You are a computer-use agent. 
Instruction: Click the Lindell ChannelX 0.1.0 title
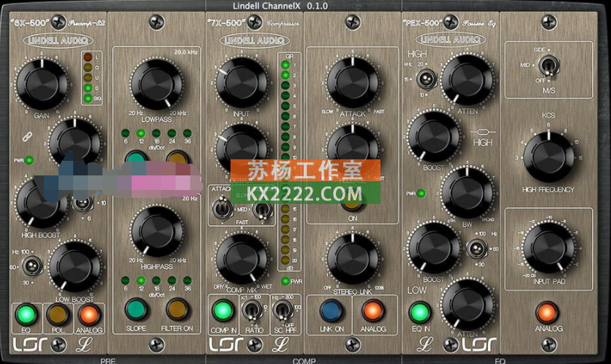coord(280,6)
